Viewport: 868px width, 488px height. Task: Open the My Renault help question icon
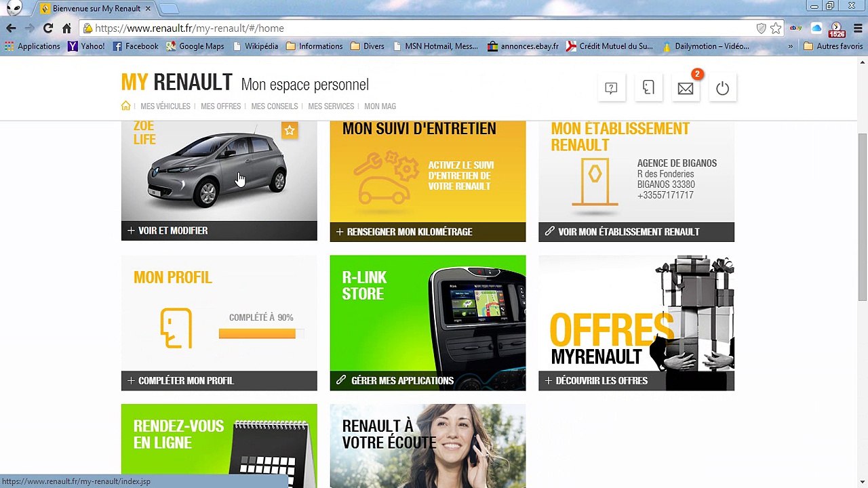pos(611,88)
